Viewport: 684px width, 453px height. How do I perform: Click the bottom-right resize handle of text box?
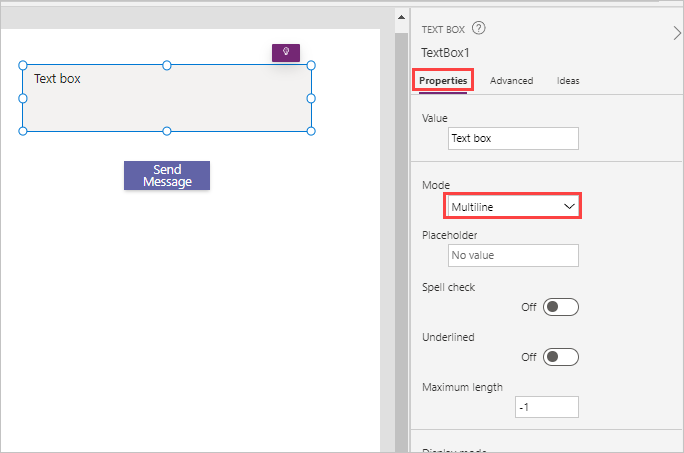(x=311, y=131)
